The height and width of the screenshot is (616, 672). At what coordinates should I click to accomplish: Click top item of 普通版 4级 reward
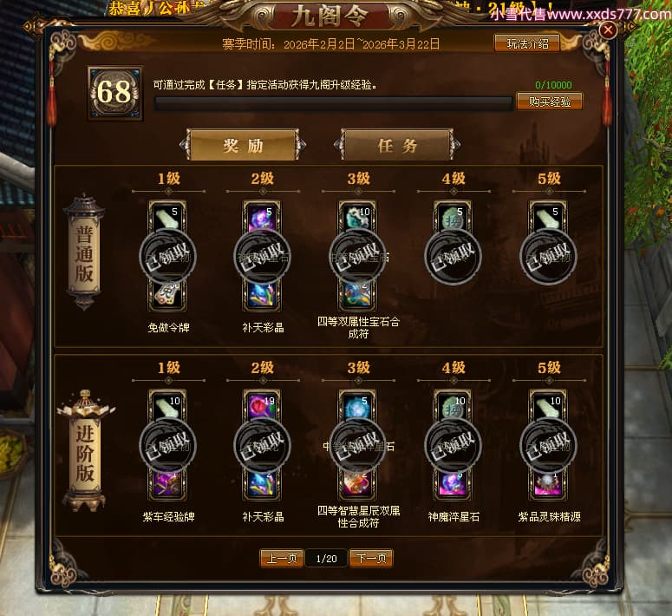[453, 217]
